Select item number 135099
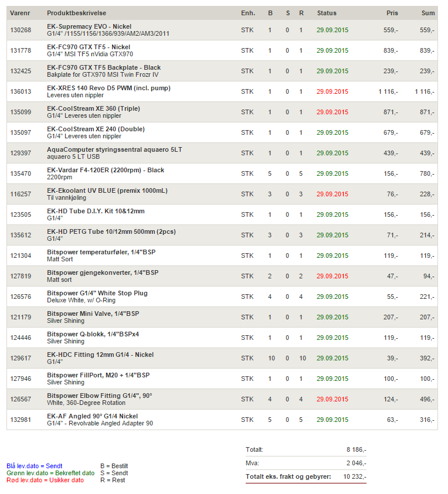The image size is (448, 494). coord(21,112)
